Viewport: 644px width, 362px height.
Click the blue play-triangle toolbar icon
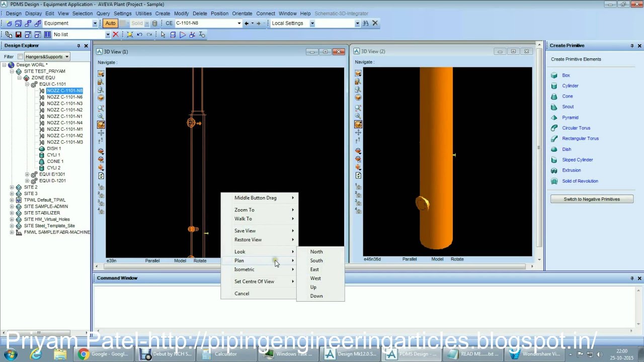pos(183,35)
